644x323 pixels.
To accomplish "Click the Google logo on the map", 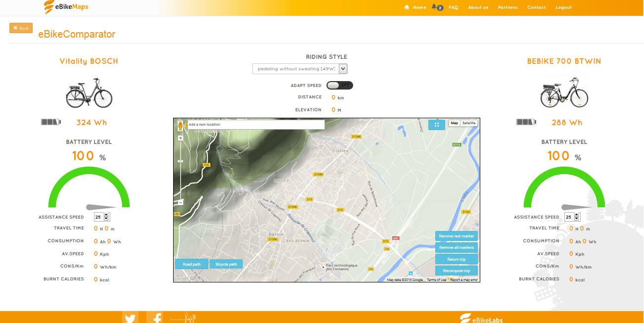I will point(185,277).
